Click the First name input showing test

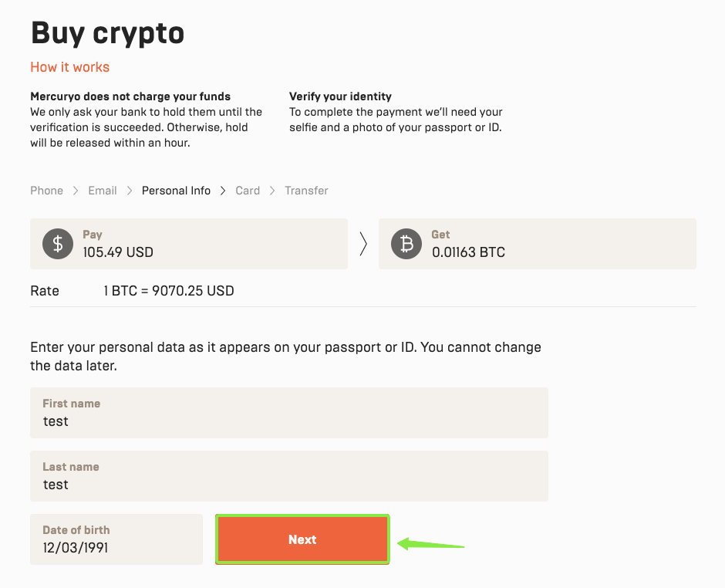[289, 413]
